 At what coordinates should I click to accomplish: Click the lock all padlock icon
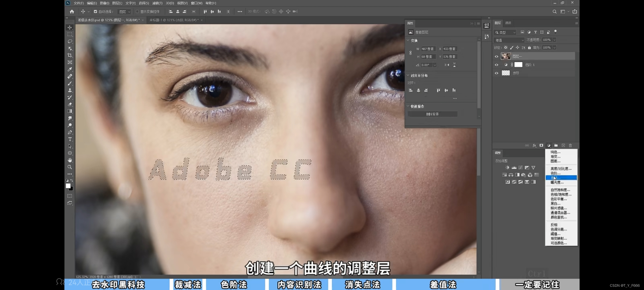pyautogui.click(x=529, y=48)
